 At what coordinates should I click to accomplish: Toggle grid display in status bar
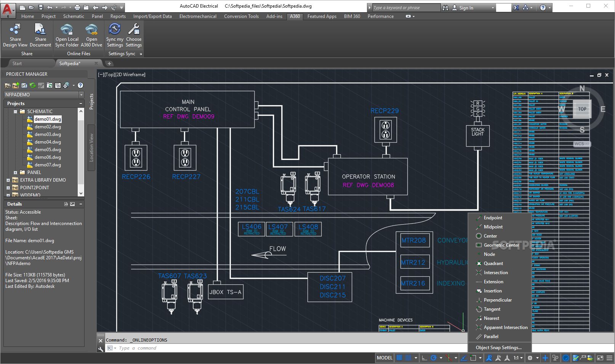[x=399, y=358]
